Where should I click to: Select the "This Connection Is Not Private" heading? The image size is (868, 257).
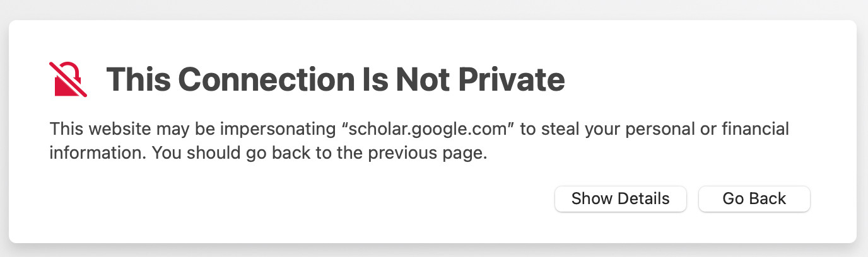335,79
